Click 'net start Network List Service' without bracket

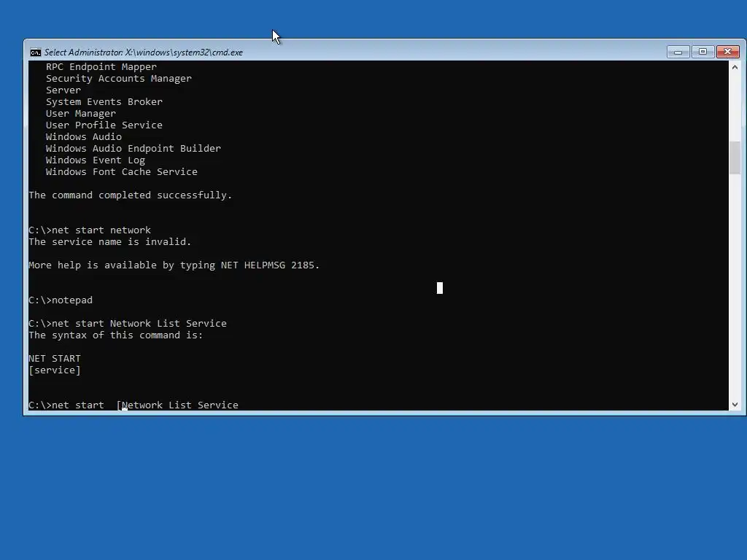coord(127,323)
